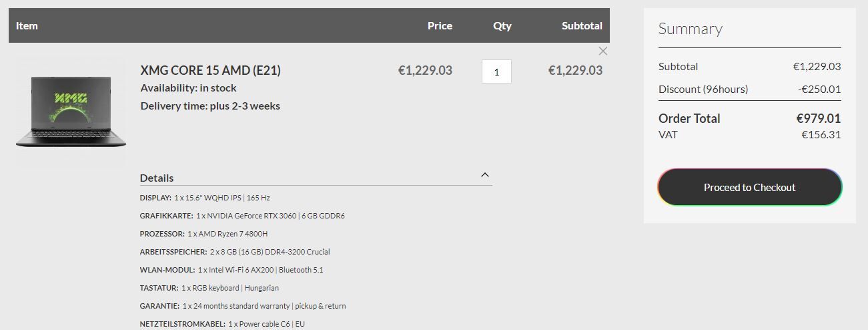868x330 pixels.
Task: Click the Summary heading
Action: click(x=690, y=29)
